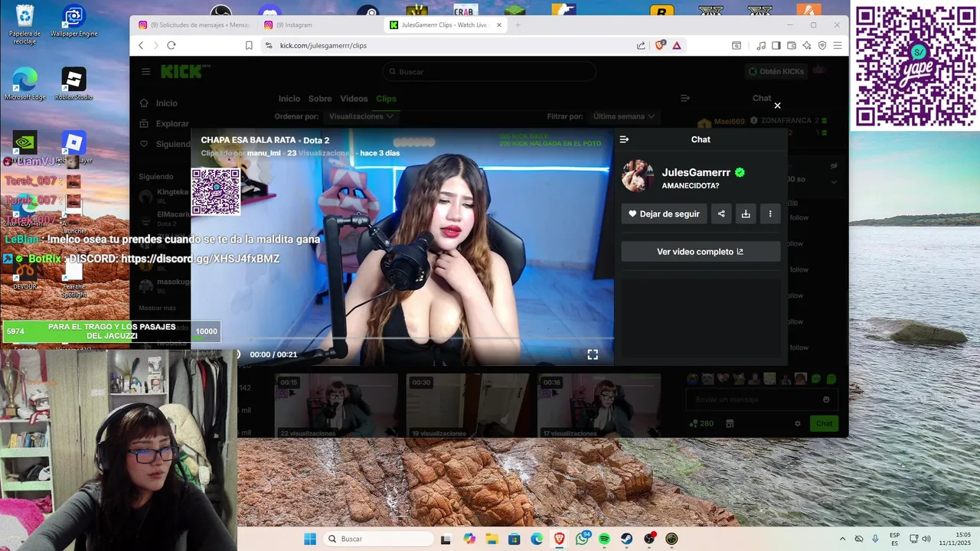
Task: Open the 00:15 clip thumbnail
Action: [x=337, y=406]
